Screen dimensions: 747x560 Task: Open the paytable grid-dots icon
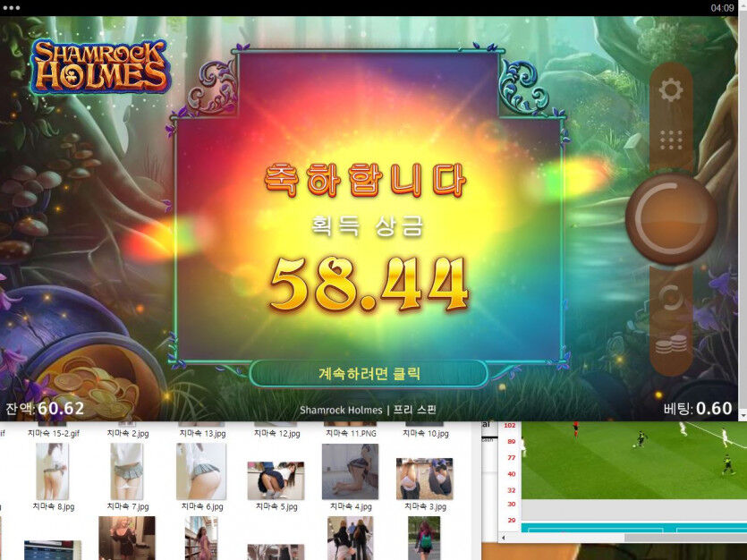(x=671, y=140)
